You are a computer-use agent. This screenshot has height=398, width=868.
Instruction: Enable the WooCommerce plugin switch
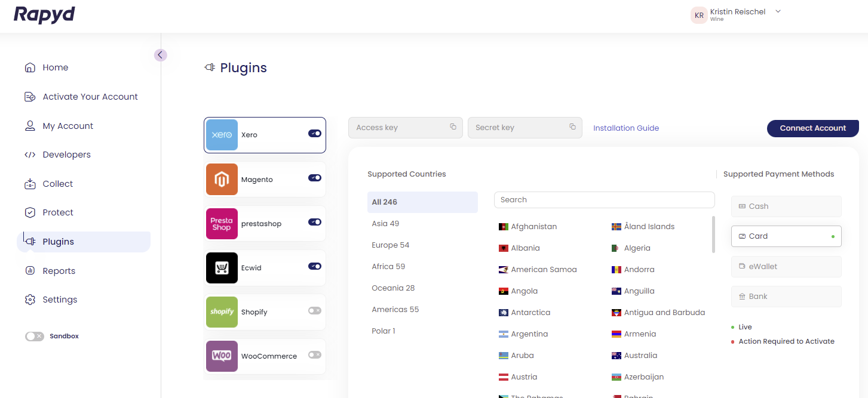[x=315, y=354]
